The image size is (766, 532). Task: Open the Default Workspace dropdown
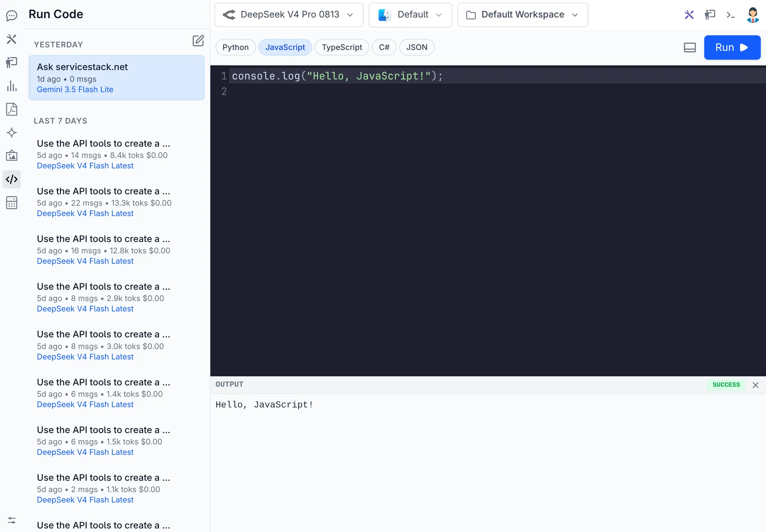[523, 15]
